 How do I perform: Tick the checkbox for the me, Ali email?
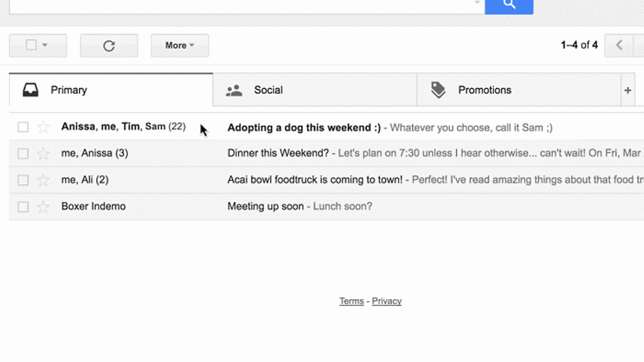pos(23,180)
